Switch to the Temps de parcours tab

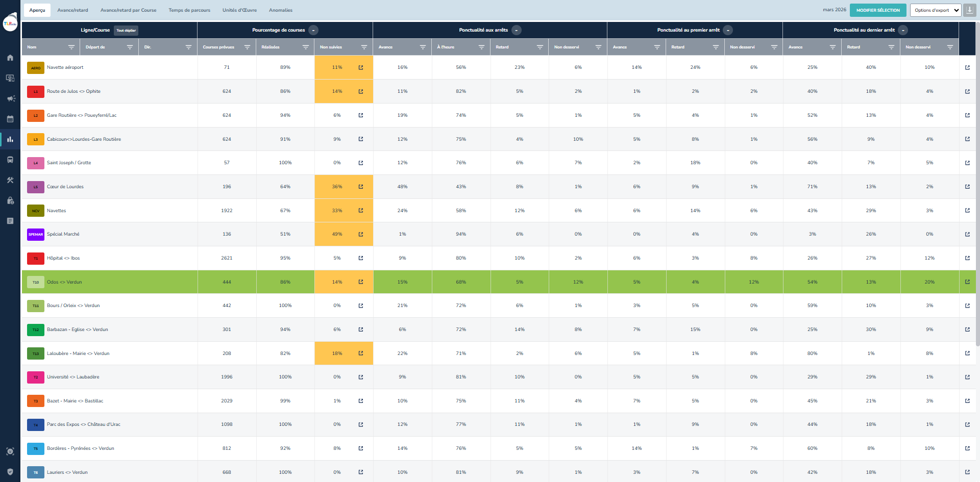(x=189, y=10)
